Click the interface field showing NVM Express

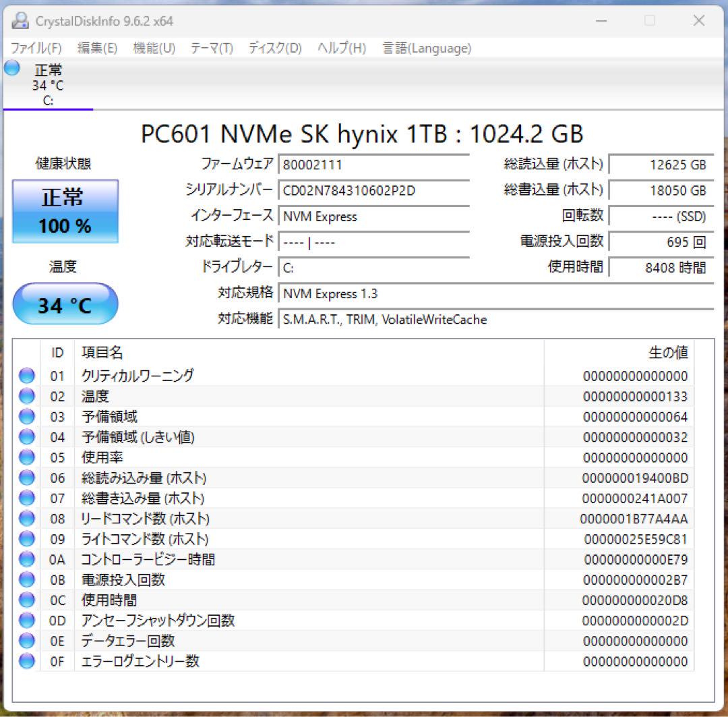click(373, 217)
